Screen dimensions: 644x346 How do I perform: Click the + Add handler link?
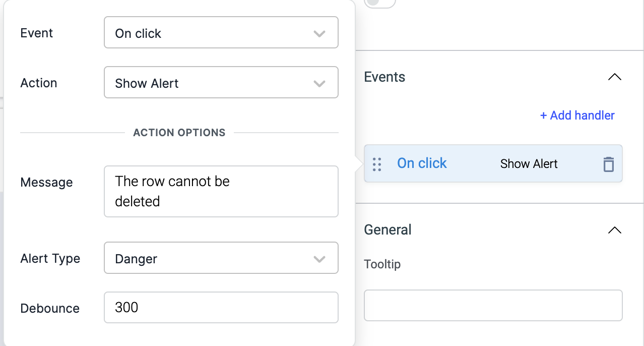coord(577,116)
